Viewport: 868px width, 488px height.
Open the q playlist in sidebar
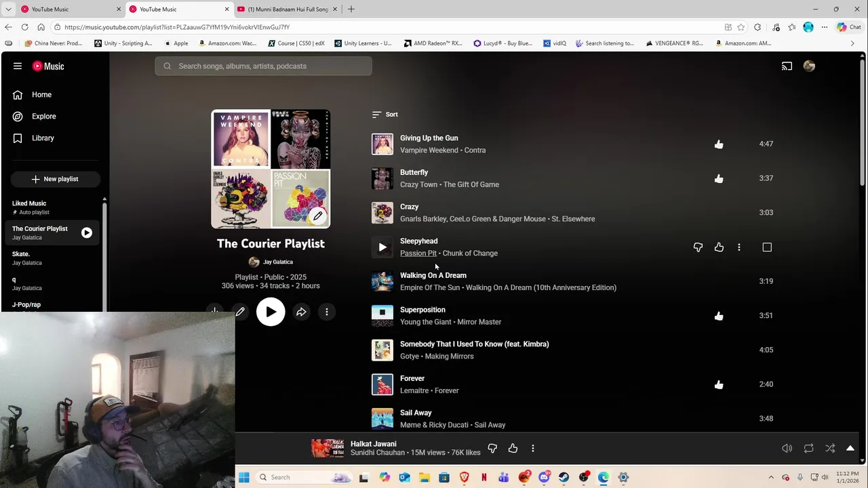click(51, 283)
